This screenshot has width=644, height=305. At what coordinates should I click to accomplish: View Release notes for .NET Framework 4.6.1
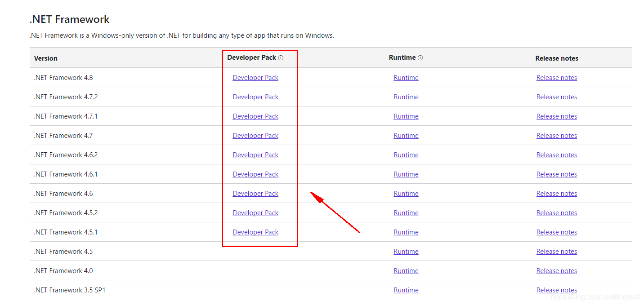point(557,174)
